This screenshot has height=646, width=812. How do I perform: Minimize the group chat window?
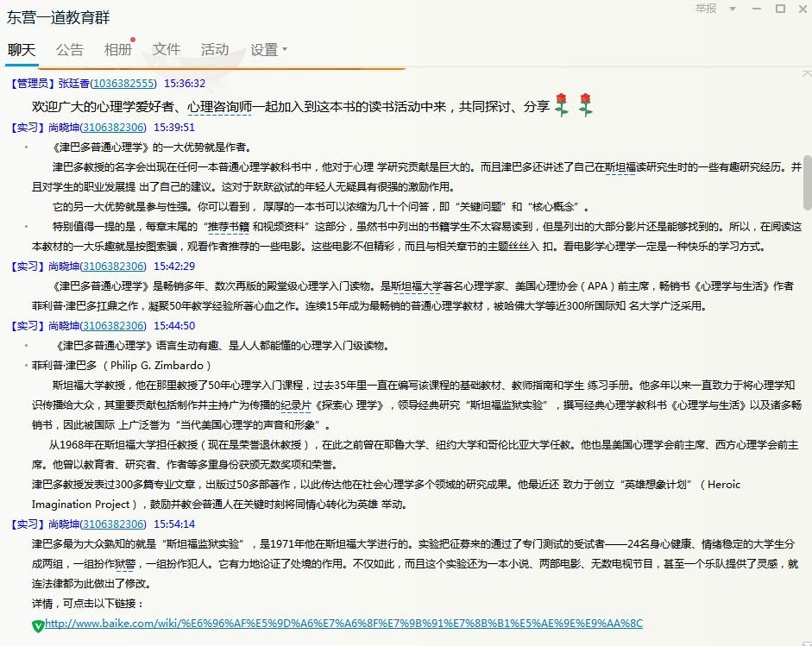757,9
